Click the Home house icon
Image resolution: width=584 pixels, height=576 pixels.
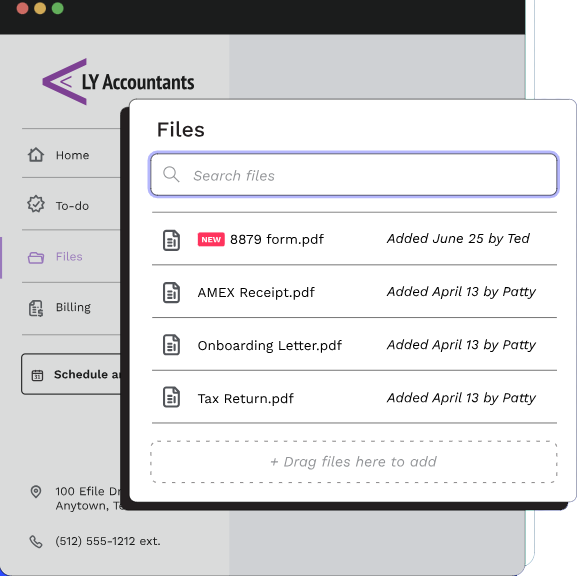point(36,155)
